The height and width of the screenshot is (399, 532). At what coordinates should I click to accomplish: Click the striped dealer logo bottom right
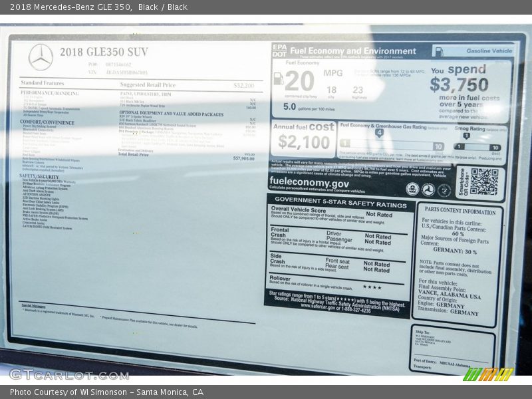coord(488,374)
